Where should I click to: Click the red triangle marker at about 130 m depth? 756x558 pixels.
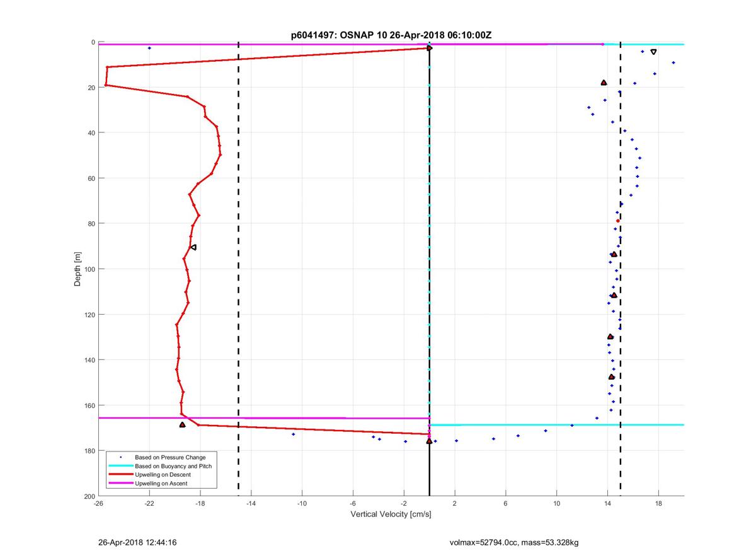click(x=610, y=337)
